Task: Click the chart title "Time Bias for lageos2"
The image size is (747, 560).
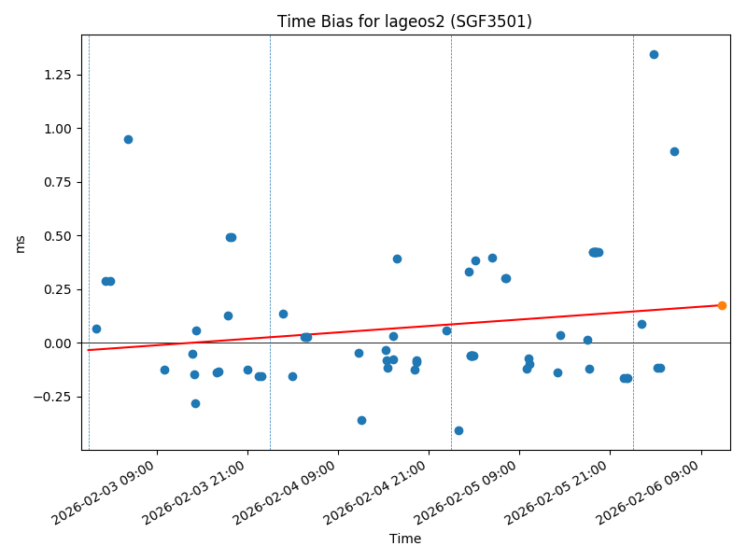Action: (x=404, y=21)
